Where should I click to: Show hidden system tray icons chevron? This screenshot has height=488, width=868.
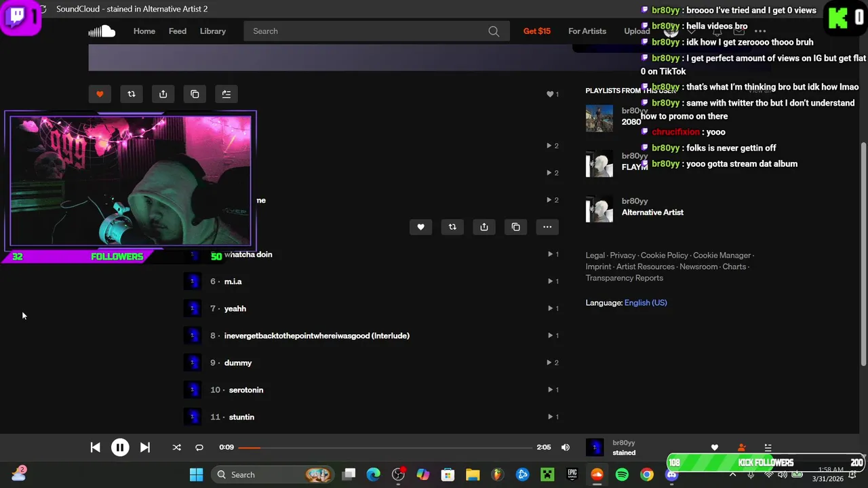pyautogui.click(x=732, y=474)
